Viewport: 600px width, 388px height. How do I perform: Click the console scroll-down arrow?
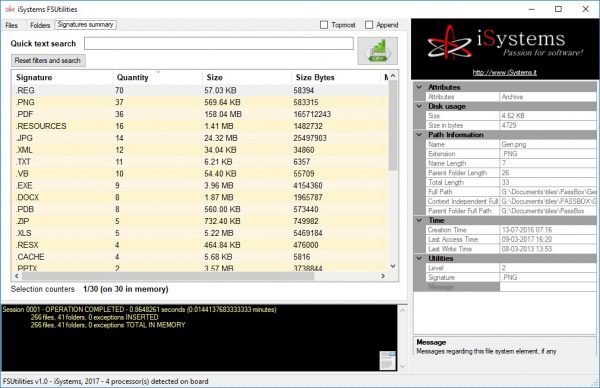[x=402, y=366]
